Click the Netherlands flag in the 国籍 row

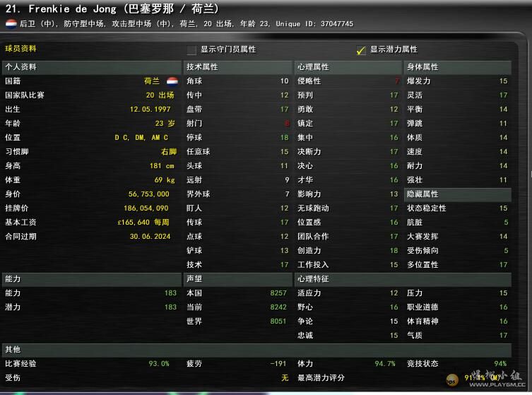click(172, 81)
